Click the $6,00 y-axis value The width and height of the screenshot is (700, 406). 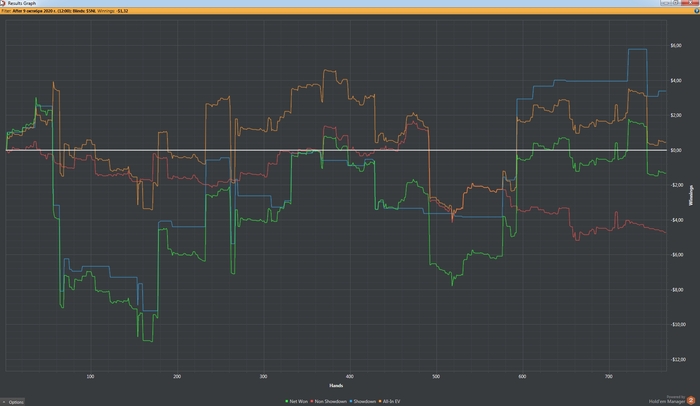[x=676, y=46]
